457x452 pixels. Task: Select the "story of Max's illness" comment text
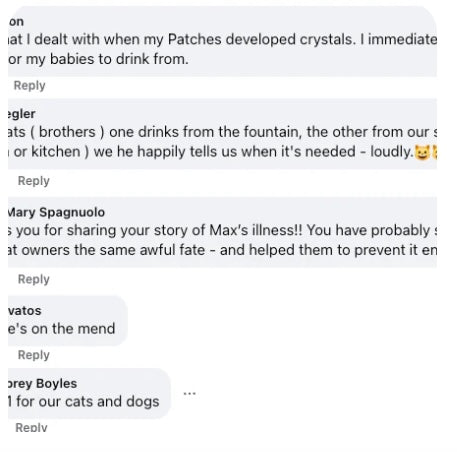222,230
